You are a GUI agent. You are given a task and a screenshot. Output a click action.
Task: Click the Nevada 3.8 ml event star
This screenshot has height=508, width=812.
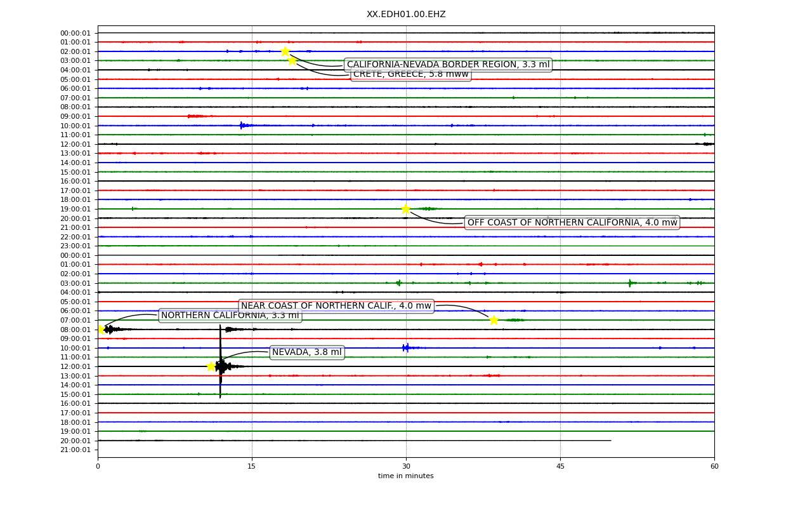click(211, 366)
